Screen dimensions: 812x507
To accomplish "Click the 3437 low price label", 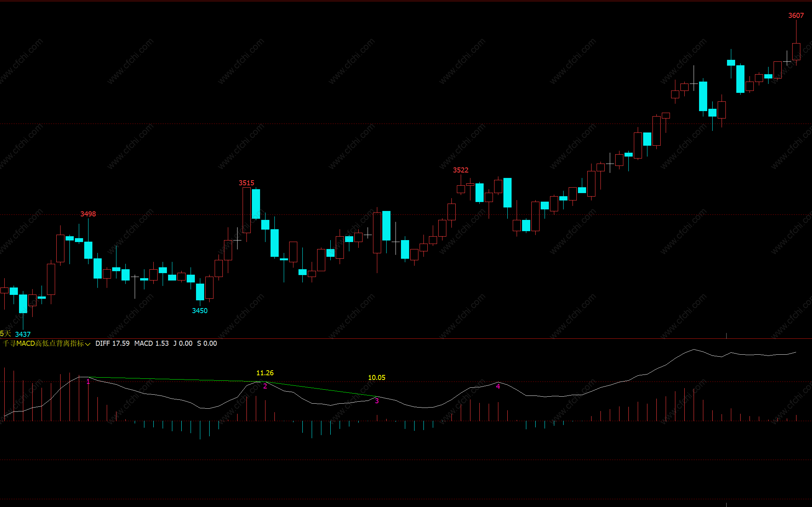I will pyautogui.click(x=23, y=335).
